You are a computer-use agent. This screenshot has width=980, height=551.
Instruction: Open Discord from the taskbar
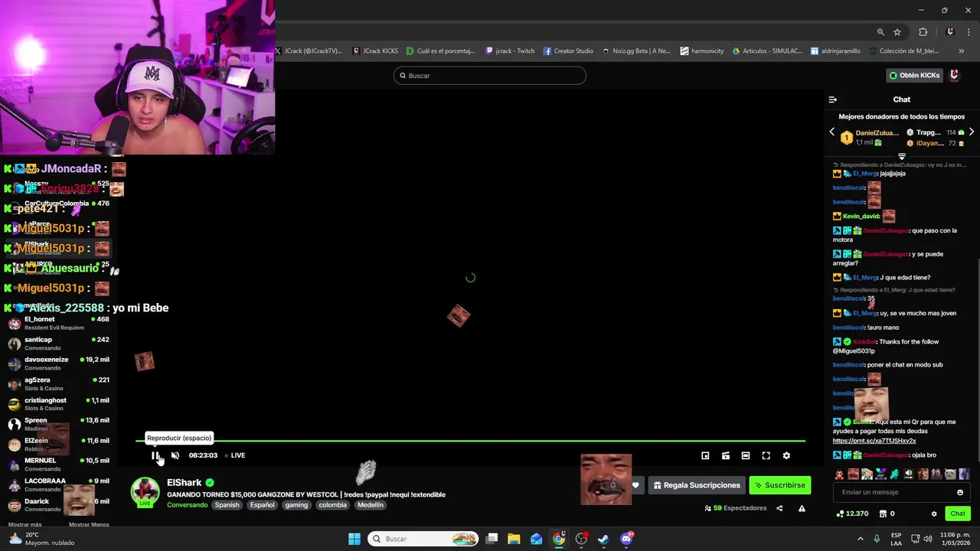(x=626, y=539)
